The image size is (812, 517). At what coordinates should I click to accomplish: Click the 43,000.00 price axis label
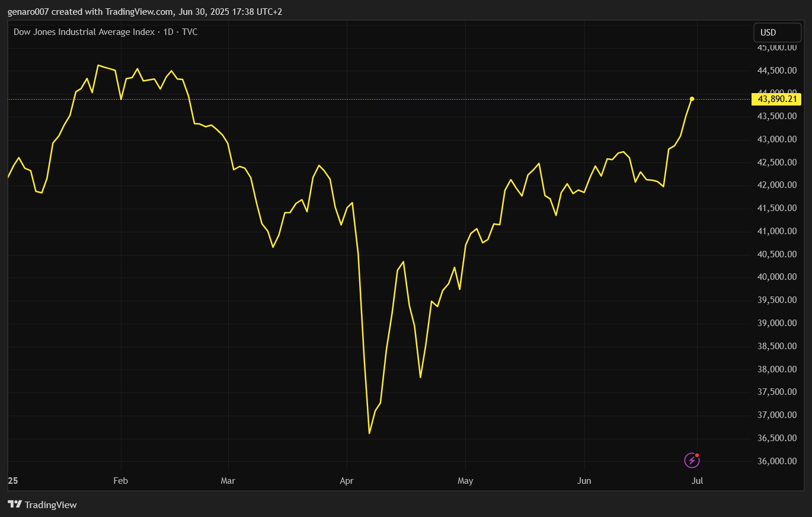pos(778,139)
